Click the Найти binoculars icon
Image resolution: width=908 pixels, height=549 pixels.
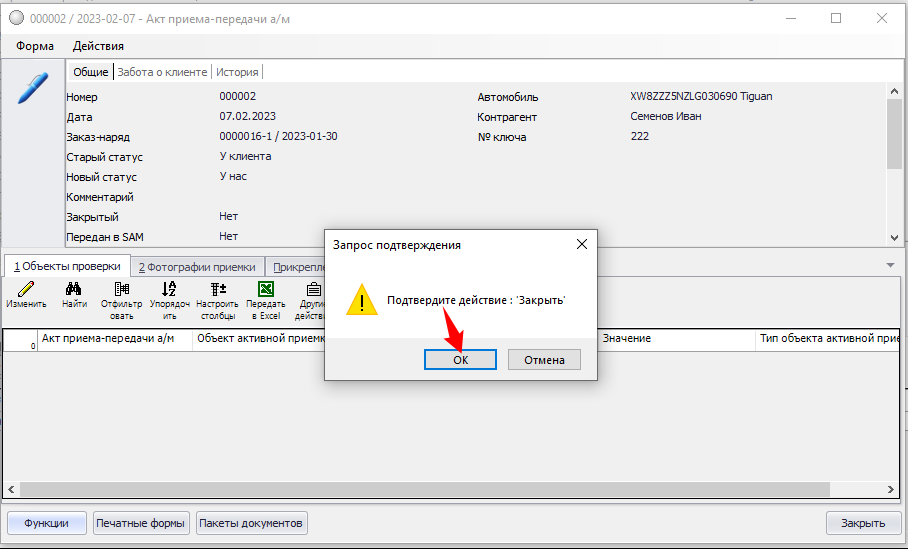(x=74, y=290)
